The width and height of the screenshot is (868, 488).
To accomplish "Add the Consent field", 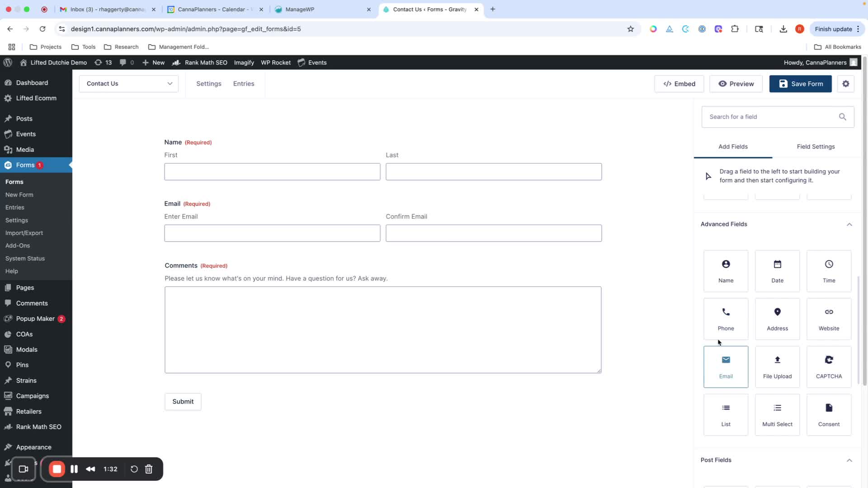I will point(829,414).
